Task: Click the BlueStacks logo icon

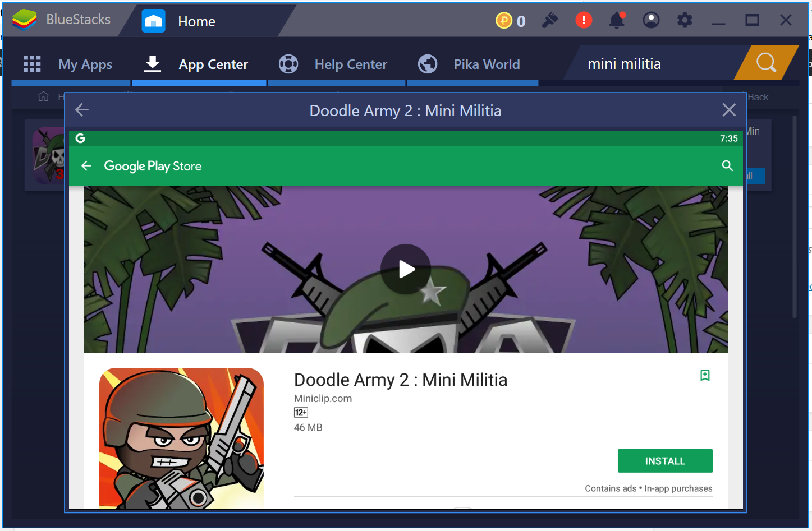Action: (x=24, y=20)
